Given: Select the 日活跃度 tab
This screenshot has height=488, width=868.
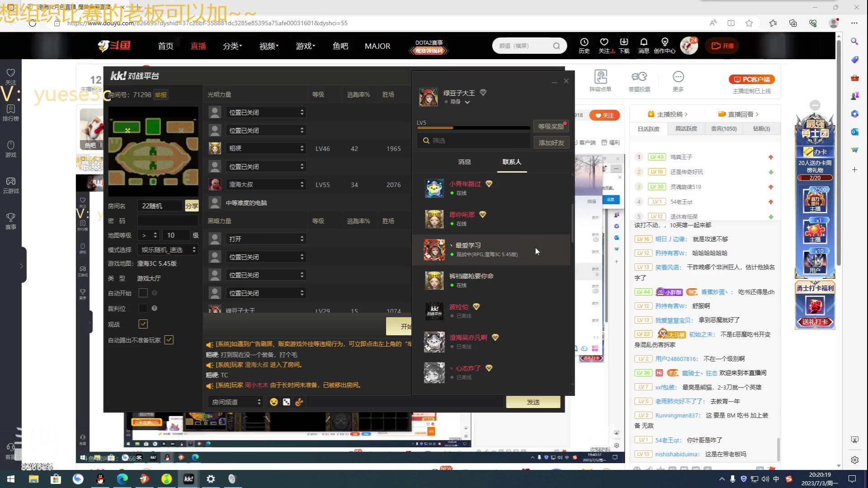Looking at the screenshot, I should point(648,129).
